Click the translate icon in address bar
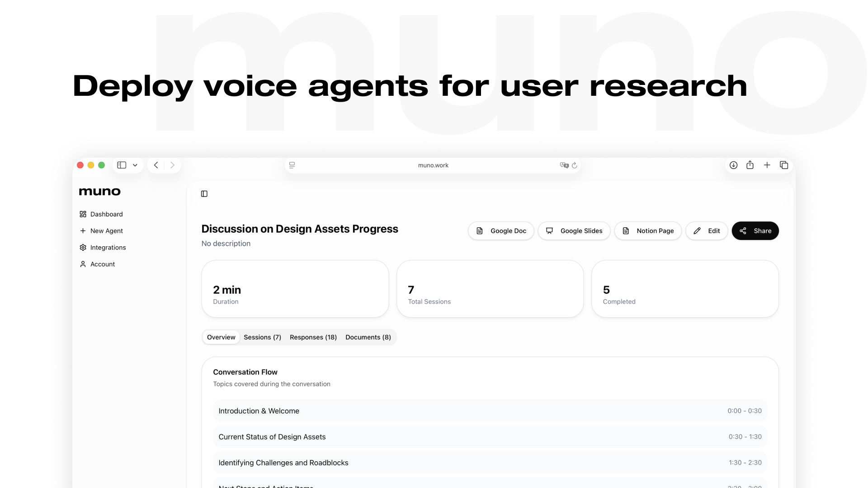 564,165
